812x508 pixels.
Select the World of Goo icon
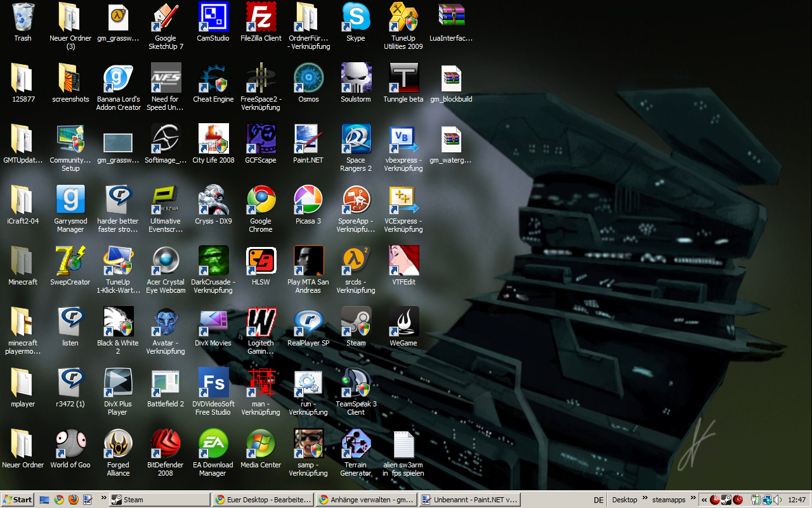coord(70,444)
